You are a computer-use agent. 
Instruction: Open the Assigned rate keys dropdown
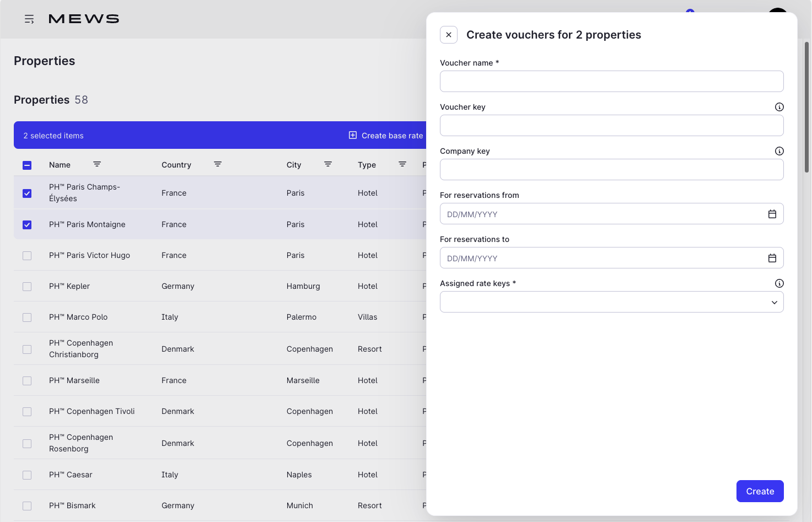tap(612, 302)
